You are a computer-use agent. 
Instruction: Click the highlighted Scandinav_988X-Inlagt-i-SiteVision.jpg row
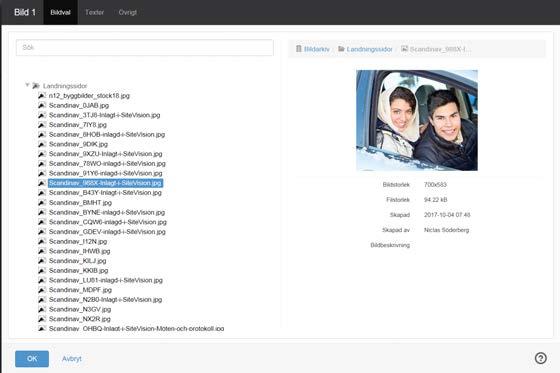click(105, 183)
